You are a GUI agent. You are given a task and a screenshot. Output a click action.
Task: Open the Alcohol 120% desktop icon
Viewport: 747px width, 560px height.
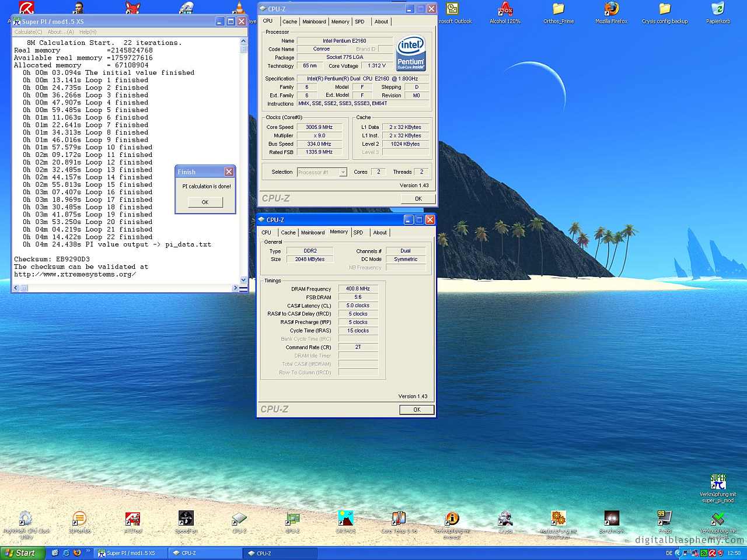coord(505,10)
